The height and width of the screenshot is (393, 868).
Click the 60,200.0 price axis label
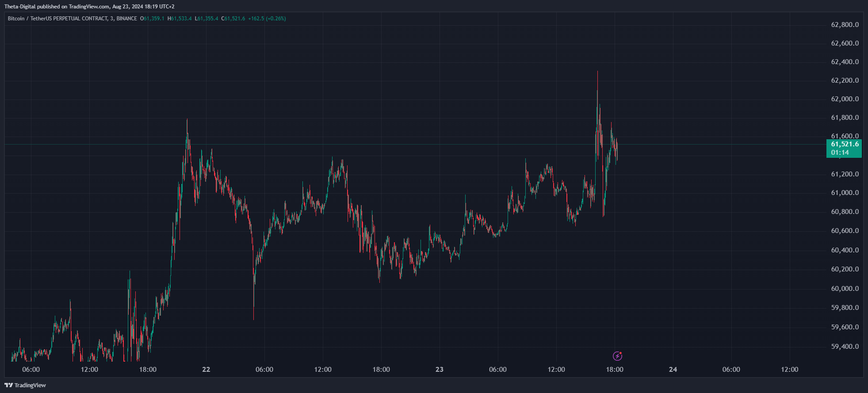(845, 269)
